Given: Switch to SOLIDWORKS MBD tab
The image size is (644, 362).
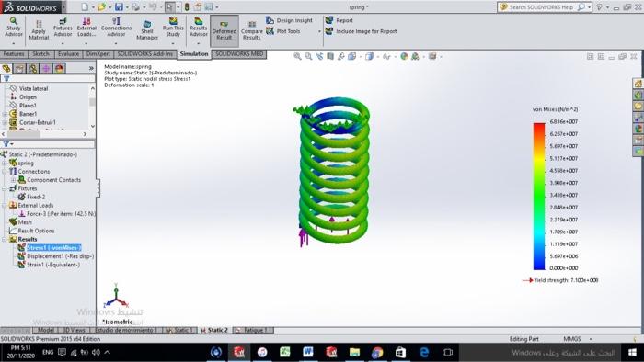Looking at the screenshot, I should (x=239, y=54).
